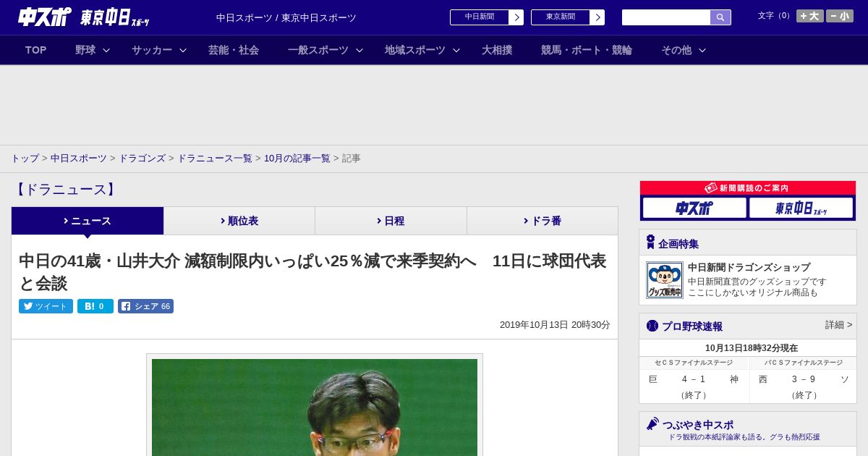Click the 中日スポーツ / 東京中日スポーツ header text
This screenshot has height=456, width=868.
(286, 17)
